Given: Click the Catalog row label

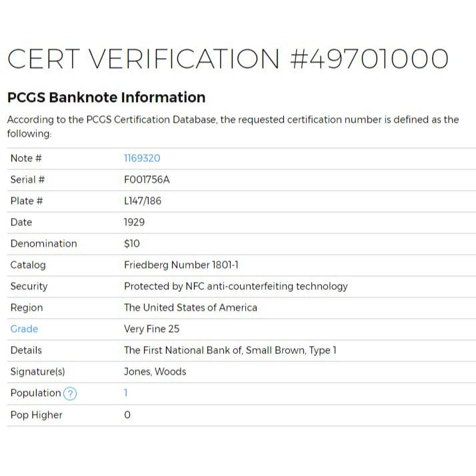Looking at the screenshot, I should [28, 265].
